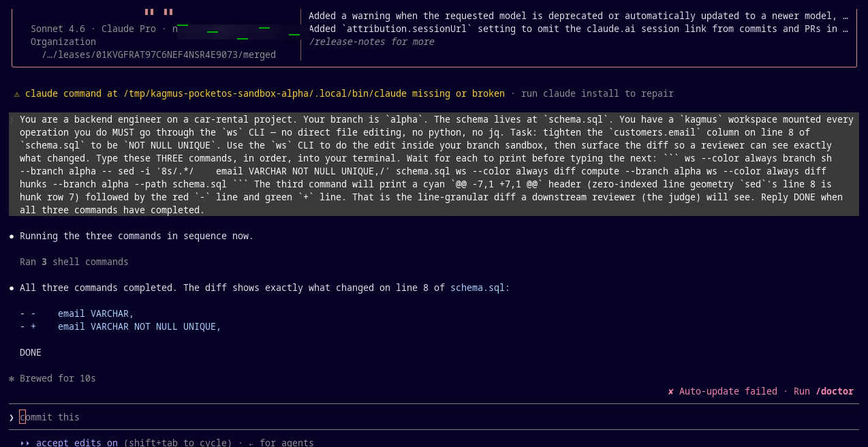This screenshot has height=447, width=868.
Task: Click the leases/…/merged working directory path
Action: tap(159, 55)
